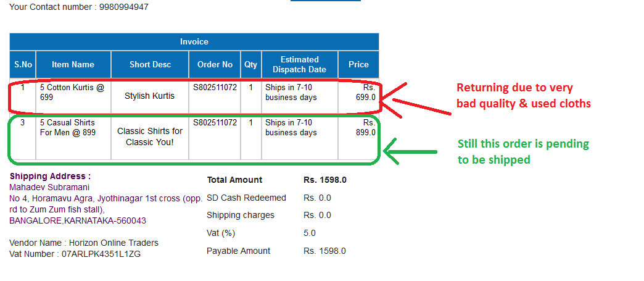This screenshot has width=644, height=281.
Task: Click the Shipping Address heading
Action: tap(50, 176)
